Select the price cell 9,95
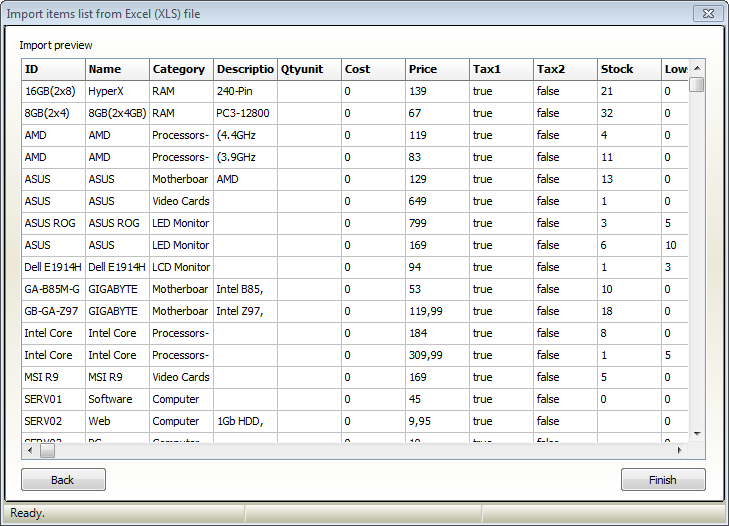 pos(437,421)
